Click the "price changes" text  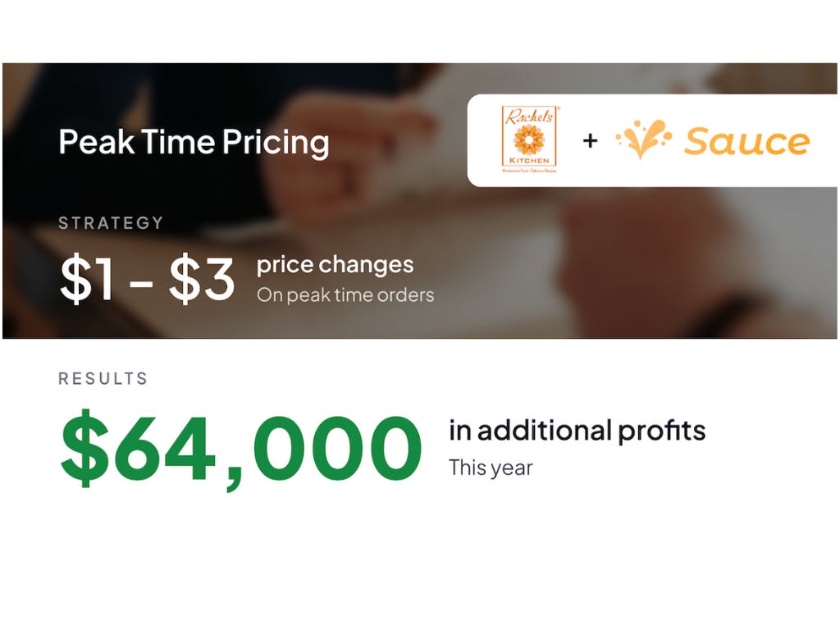pos(335,265)
